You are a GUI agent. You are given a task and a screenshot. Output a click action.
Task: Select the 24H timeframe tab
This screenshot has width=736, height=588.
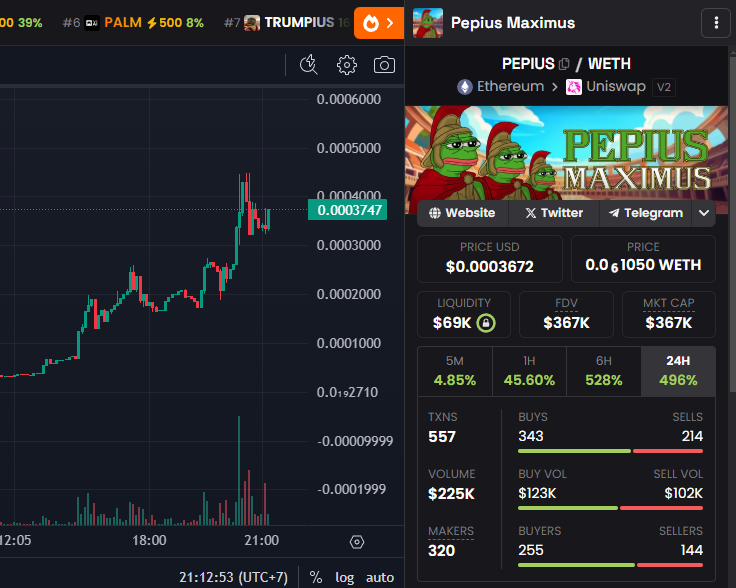coord(678,371)
